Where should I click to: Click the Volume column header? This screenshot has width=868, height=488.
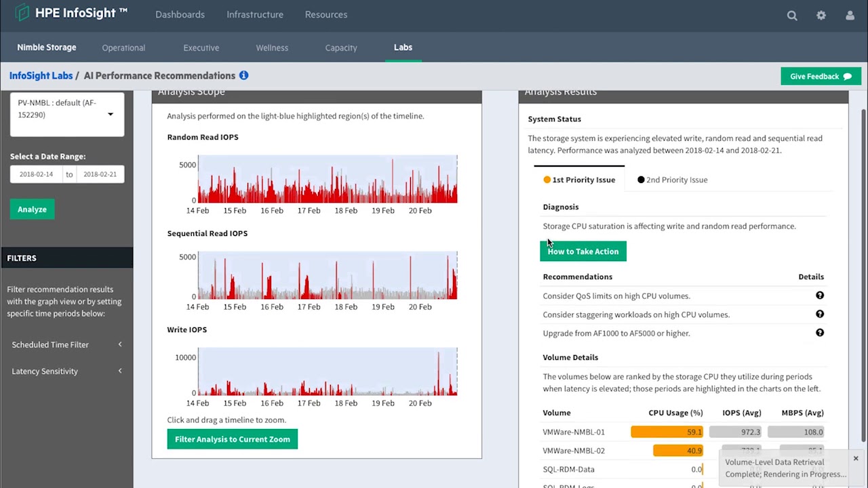tap(557, 413)
